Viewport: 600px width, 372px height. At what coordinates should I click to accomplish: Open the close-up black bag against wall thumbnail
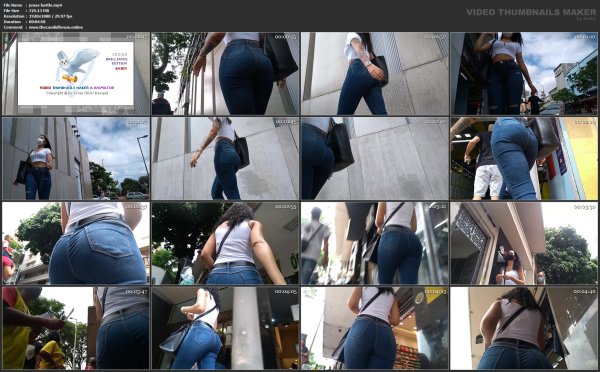375,158
